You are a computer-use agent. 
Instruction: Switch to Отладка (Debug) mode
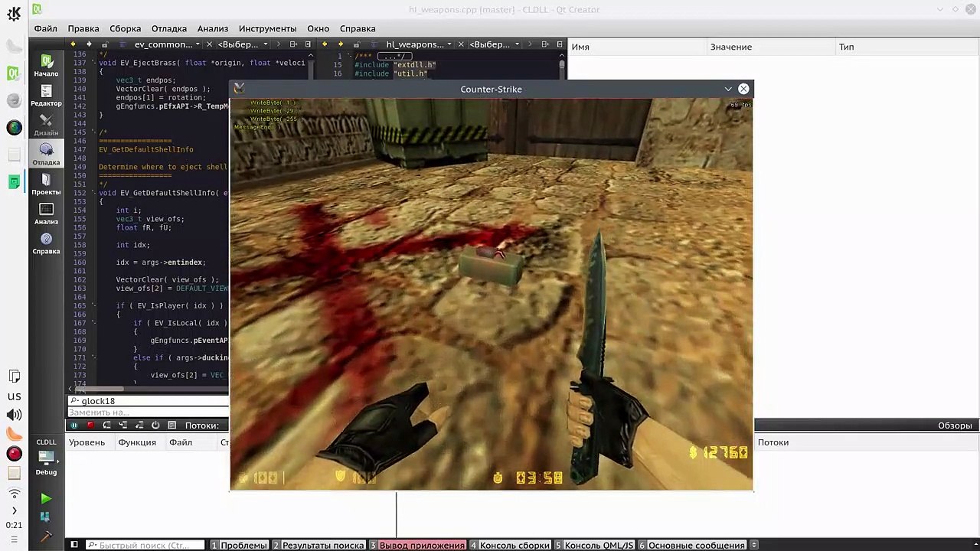46,154
